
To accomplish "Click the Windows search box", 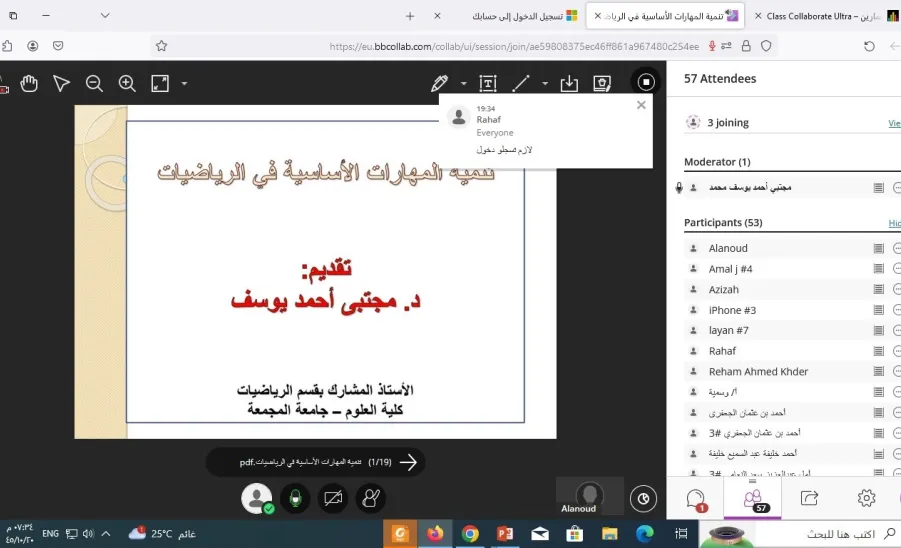I will click(827, 534).
